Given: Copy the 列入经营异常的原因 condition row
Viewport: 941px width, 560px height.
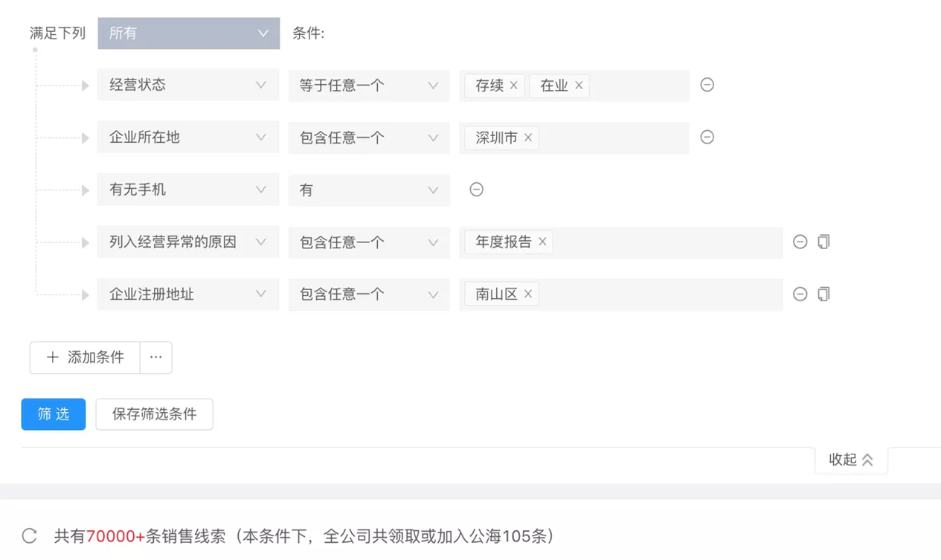Looking at the screenshot, I should [x=823, y=242].
